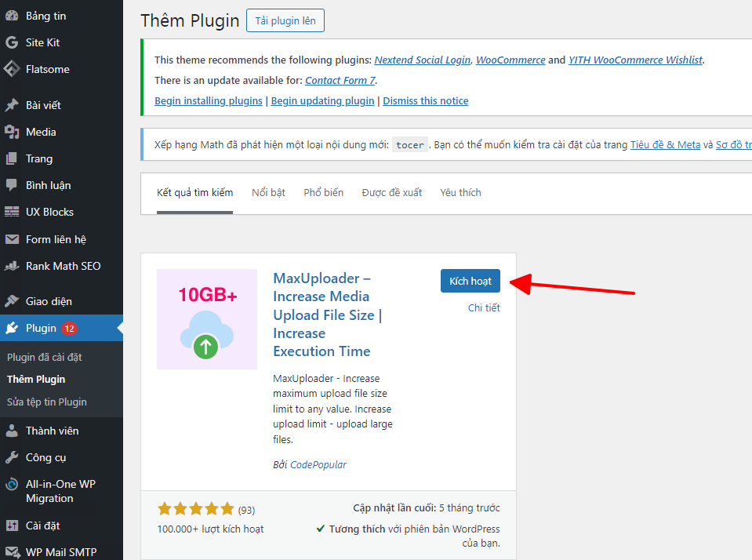Open Tiêu đề & Meta settings link

pyautogui.click(x=665, y=144)
